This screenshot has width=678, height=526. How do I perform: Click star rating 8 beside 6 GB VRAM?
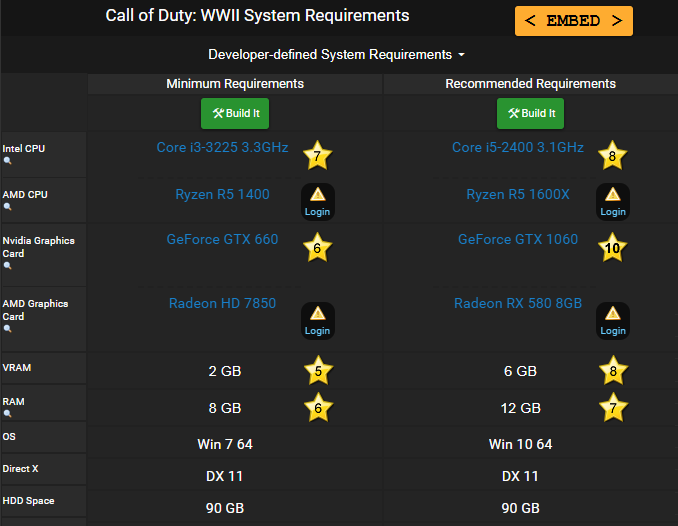point(613,371)
